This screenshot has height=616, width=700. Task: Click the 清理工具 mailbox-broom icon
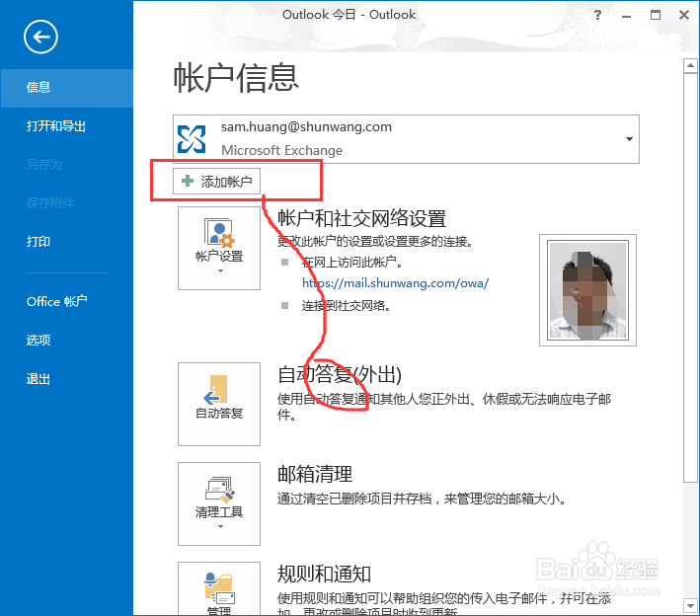219,489
